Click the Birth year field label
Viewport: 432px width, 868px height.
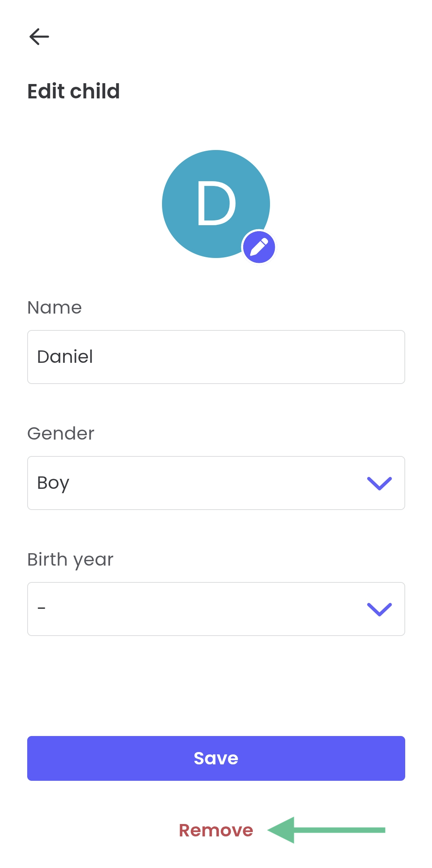(x=70, y=559)
